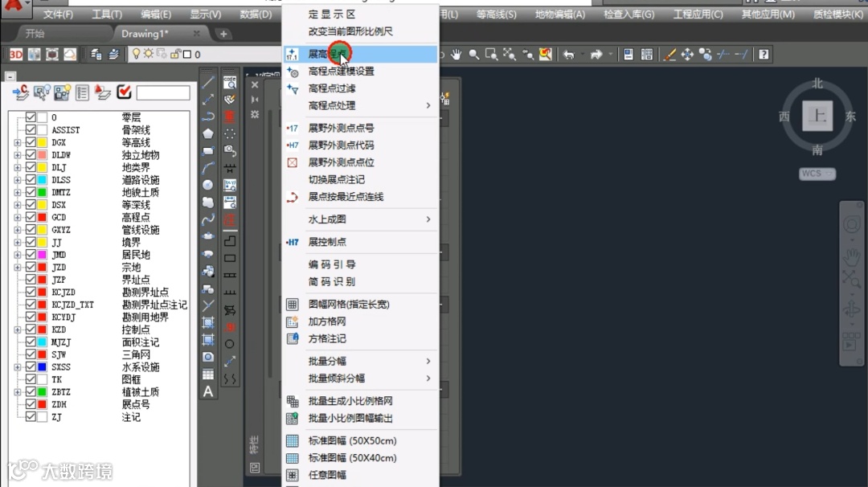Click the redo arrow icon

coord(596,54)
